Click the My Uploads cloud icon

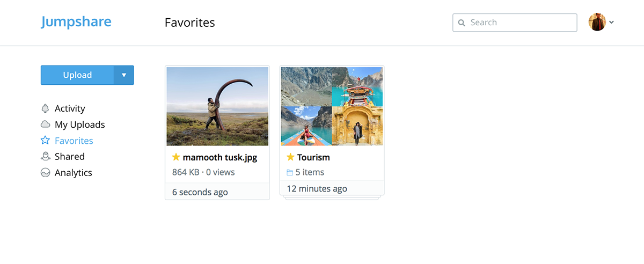(46, 124)
